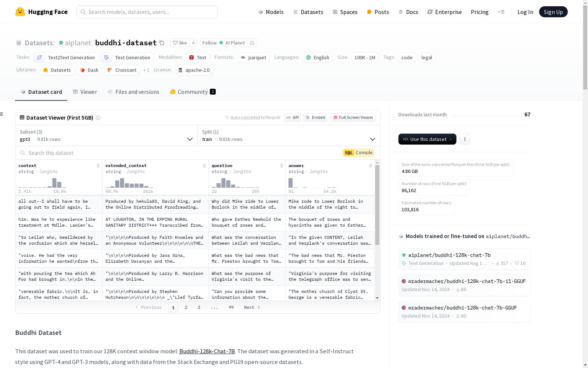Click the Log In link
Screen dimensions: 588x368
[x=525, y=12]
